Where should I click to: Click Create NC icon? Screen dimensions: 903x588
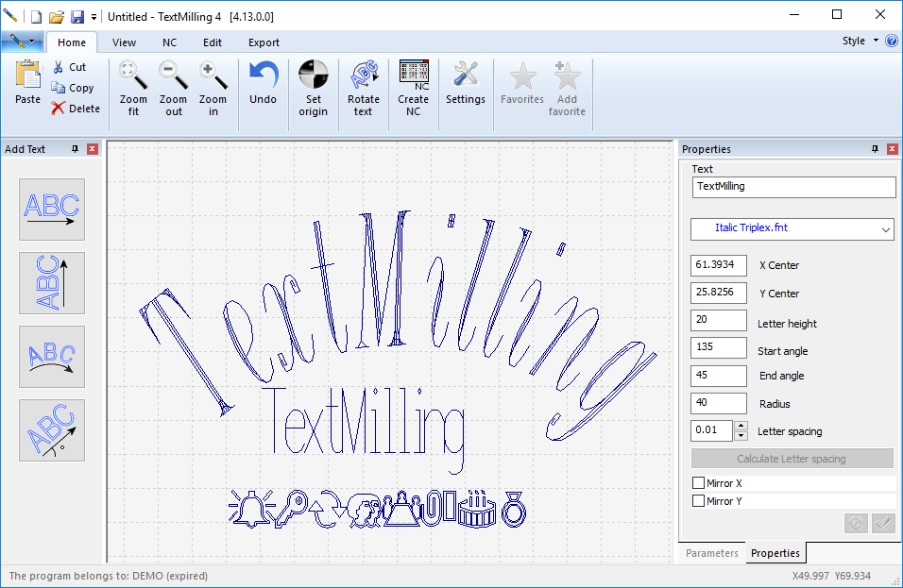click(x=414, y=88)
